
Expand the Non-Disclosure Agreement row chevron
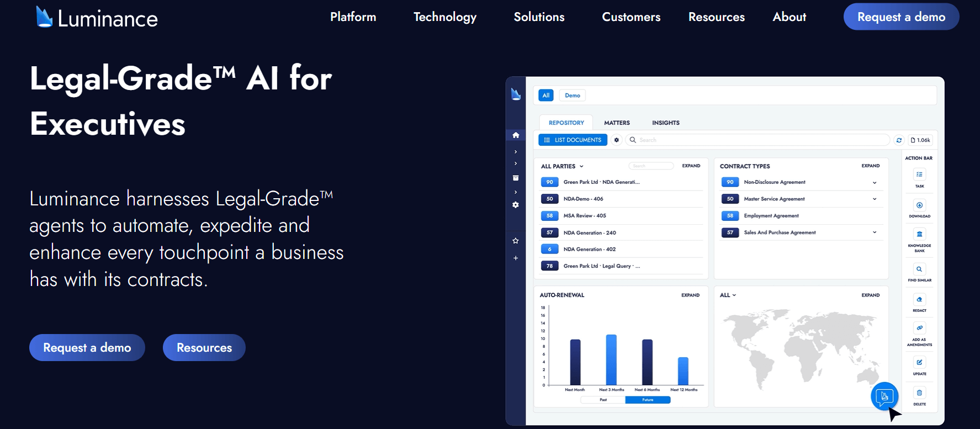(x=875, y=183)
